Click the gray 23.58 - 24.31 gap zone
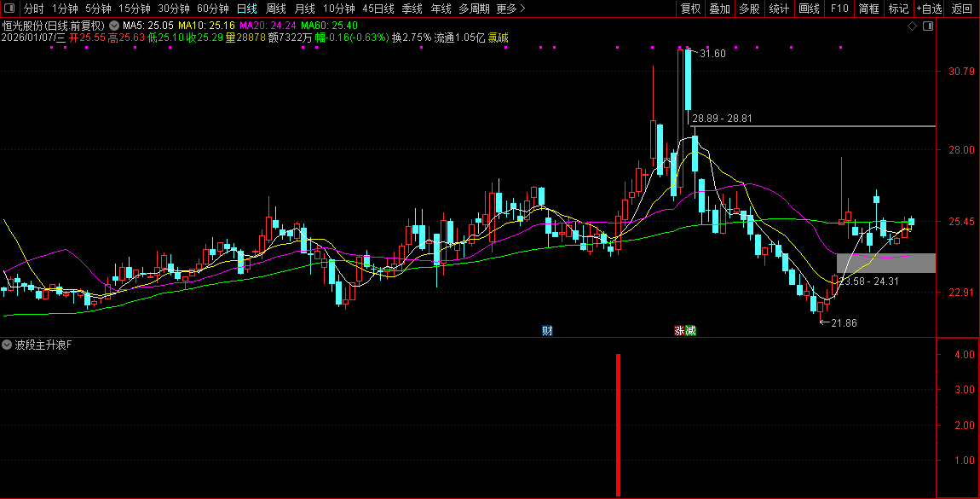 (885, 263)
